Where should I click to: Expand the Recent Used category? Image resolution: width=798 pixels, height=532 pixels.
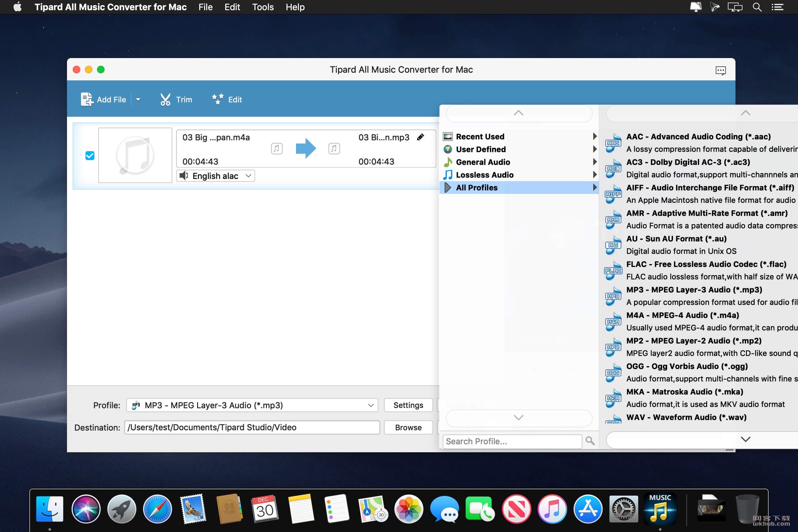[x=519, y=137]
